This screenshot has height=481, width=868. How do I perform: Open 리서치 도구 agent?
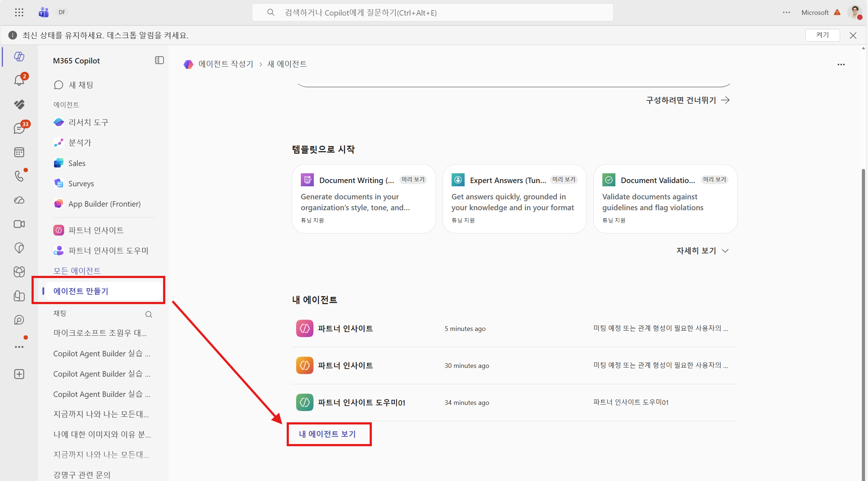[81, 123]
